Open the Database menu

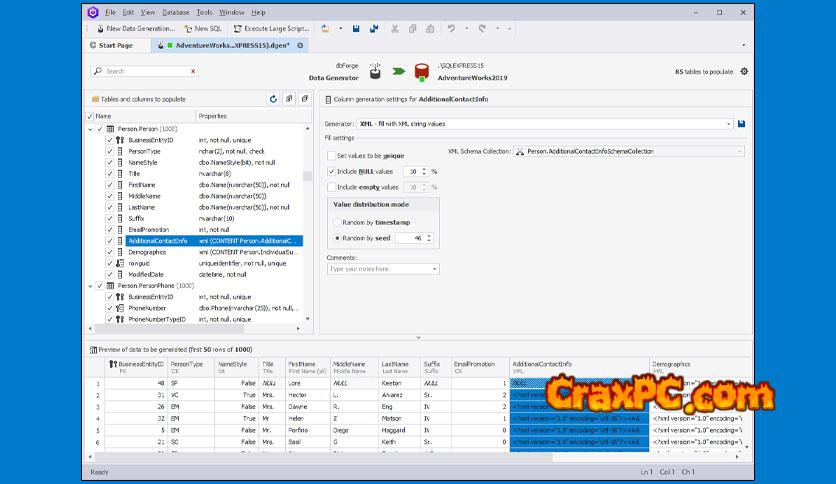[x=176, y=12]
